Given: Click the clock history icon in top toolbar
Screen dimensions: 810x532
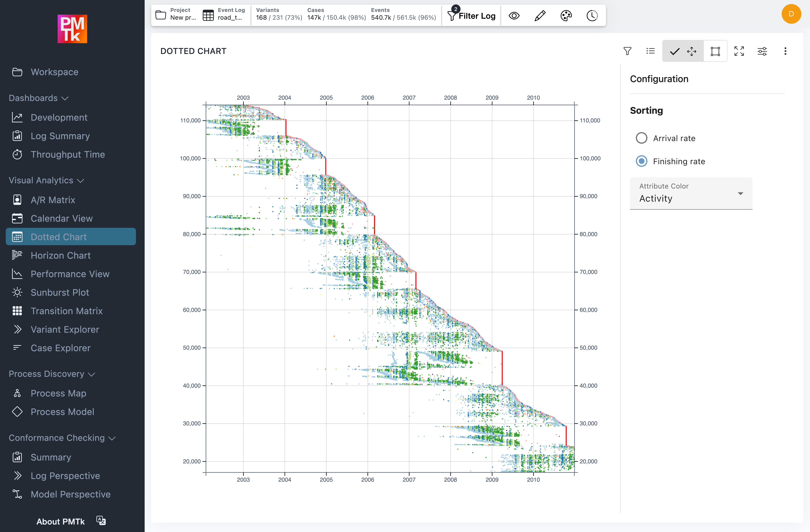Looking at the screenshot, I should [x=592, y=15].
